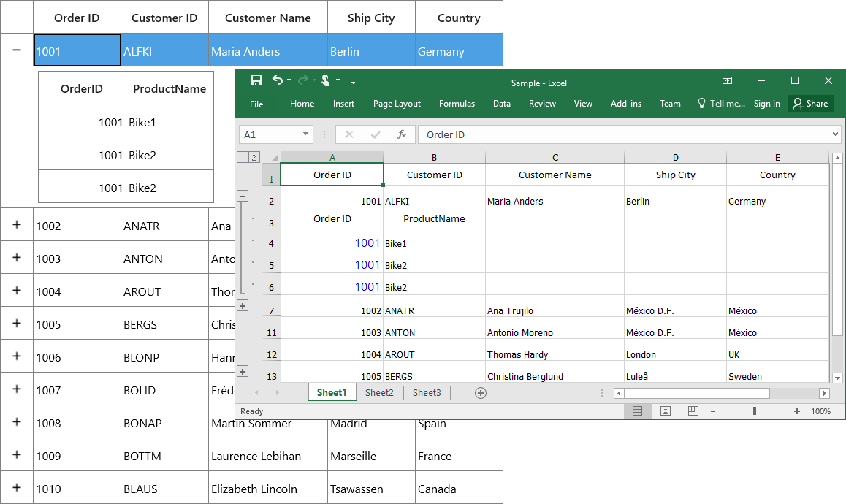Open the Add-ins ribbon tab
The image size is (846, 504).
(626, 104)
